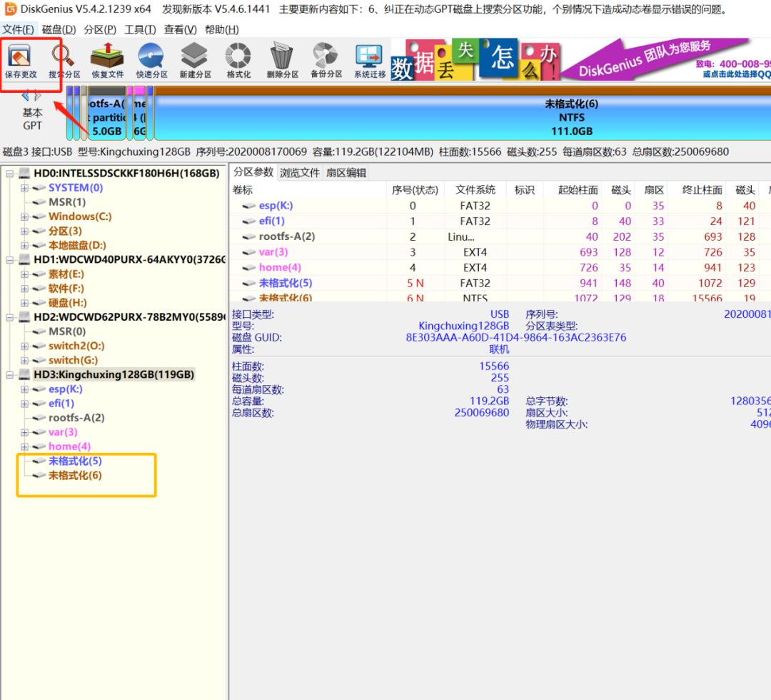Open the 工具(T) menu
Screen dimensions: 771x700
(140, 29)
